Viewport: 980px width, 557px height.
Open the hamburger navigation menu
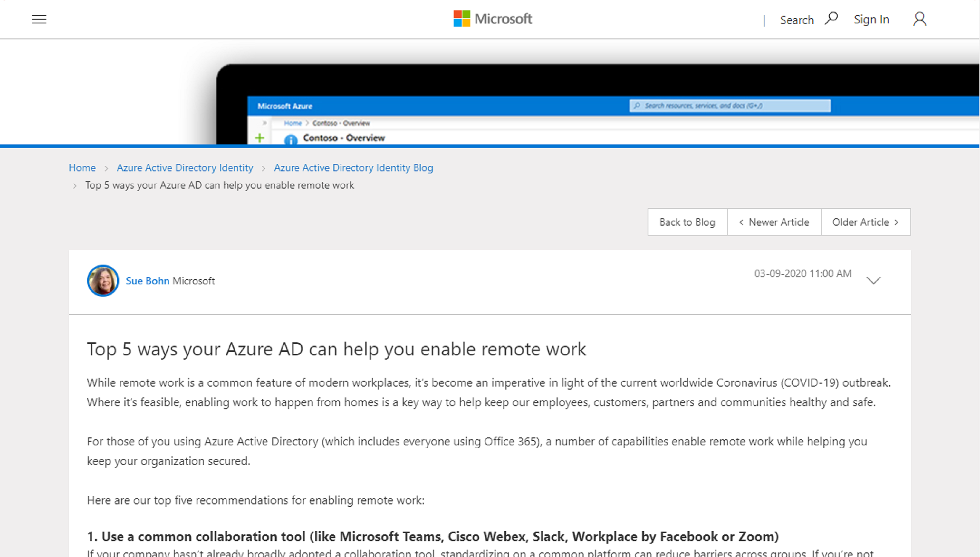pos(39,19)
